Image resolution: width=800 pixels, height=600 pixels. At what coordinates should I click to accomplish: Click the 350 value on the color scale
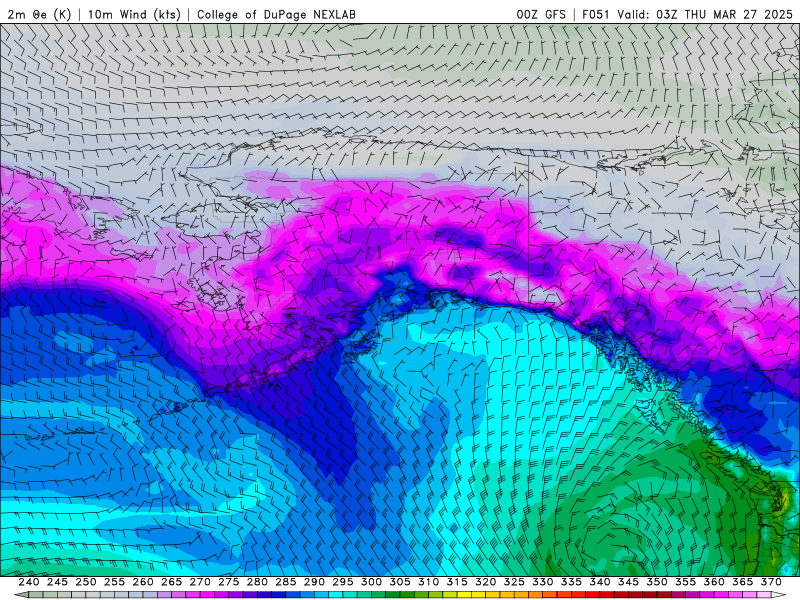657,582
